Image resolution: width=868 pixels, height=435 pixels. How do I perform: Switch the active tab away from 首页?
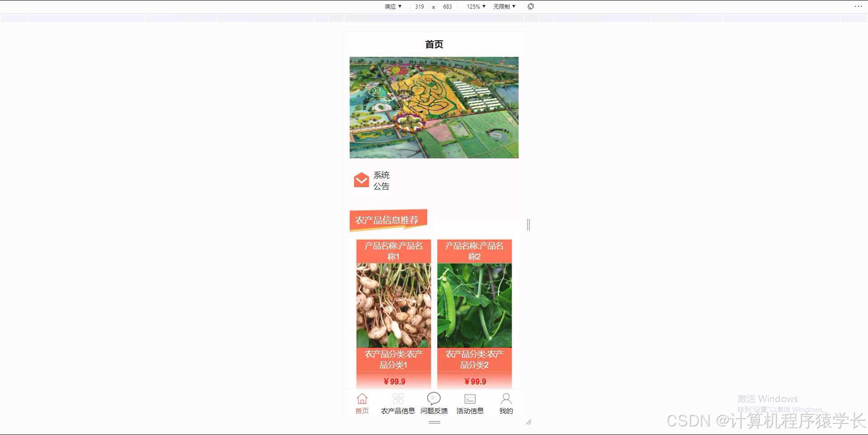pos(398,402)
